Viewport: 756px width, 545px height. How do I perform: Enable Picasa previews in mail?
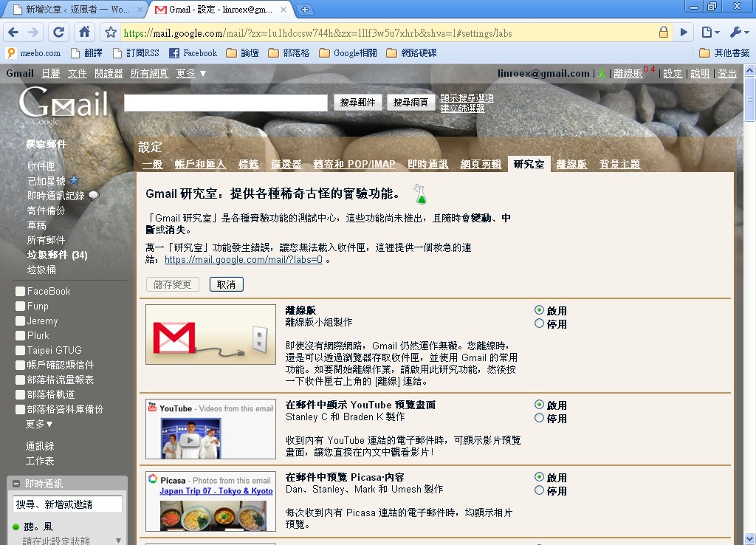click(539, 477)
